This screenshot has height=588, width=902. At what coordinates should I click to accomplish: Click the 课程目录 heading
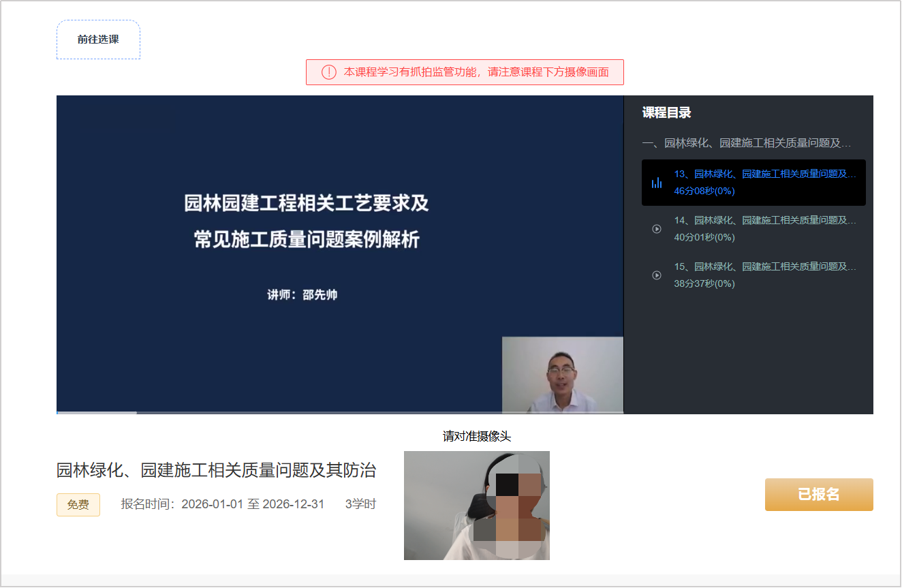tap(667, 113)
